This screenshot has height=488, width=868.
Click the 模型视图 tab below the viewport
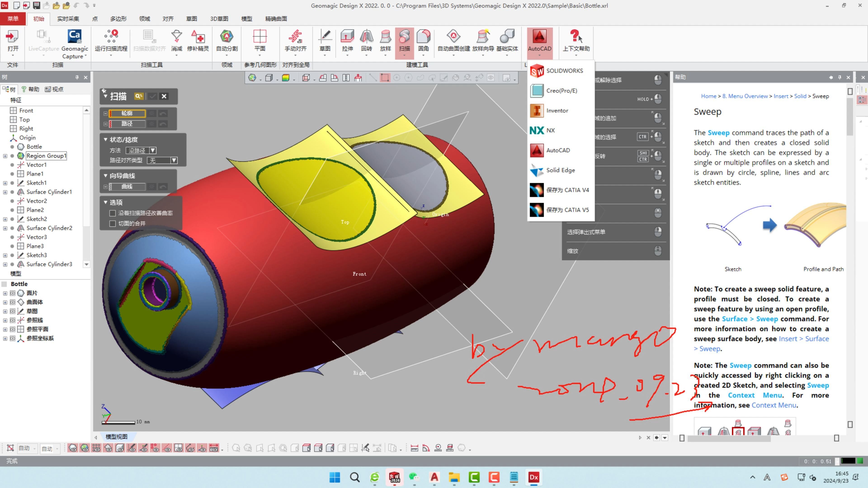(116, 436)
